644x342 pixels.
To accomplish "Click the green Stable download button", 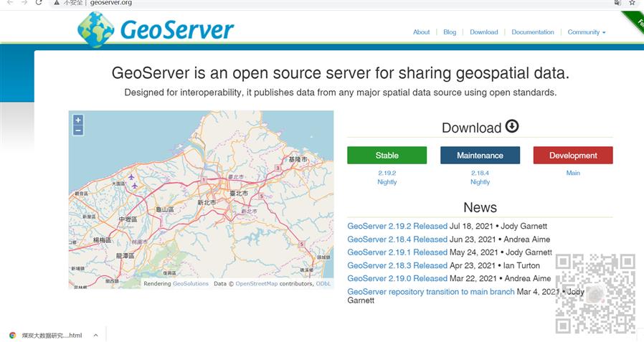I will click(387, 155).
